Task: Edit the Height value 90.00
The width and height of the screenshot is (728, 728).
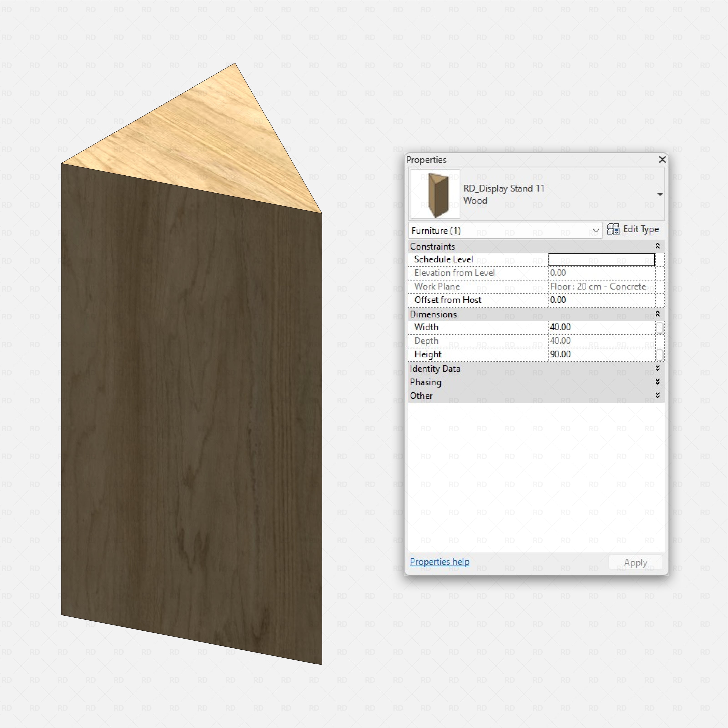Action: coord(601,354)
